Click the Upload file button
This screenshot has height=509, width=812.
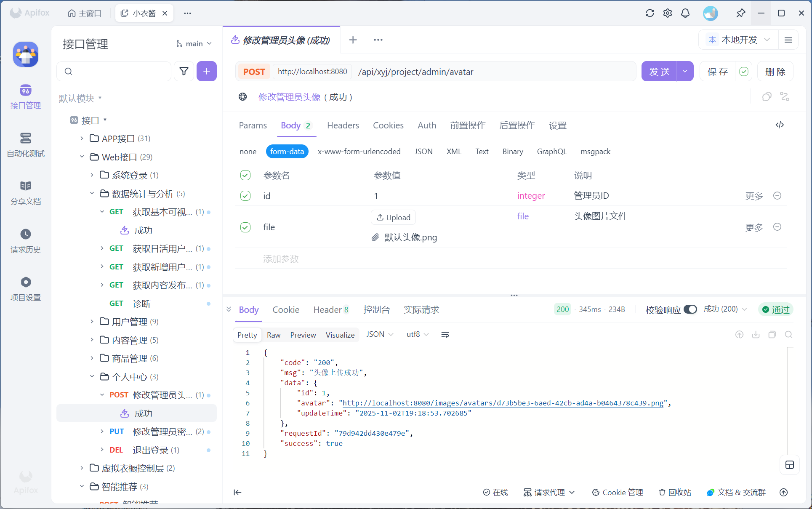coord(393,217)
